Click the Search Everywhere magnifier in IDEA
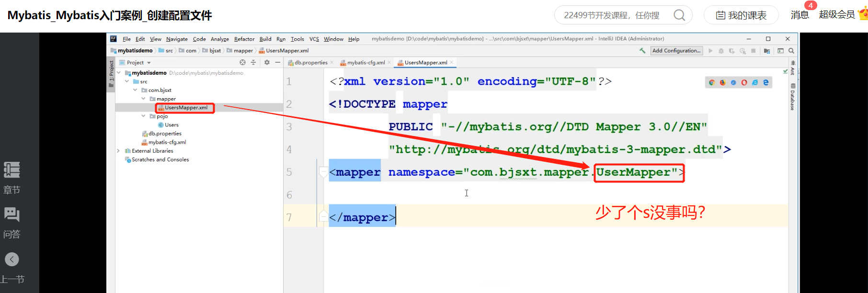 791,51
